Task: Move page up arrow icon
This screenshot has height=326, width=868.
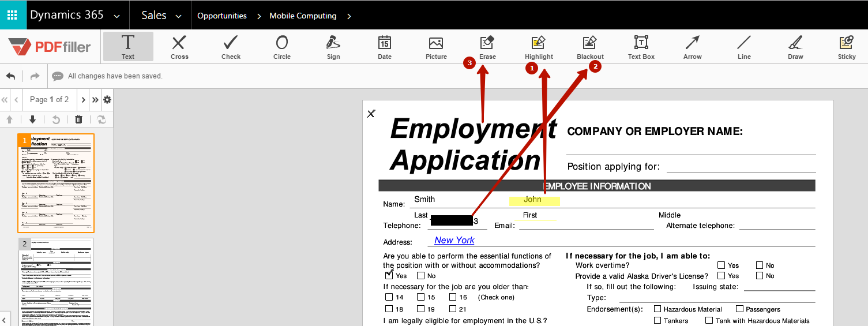Action: 9,119
